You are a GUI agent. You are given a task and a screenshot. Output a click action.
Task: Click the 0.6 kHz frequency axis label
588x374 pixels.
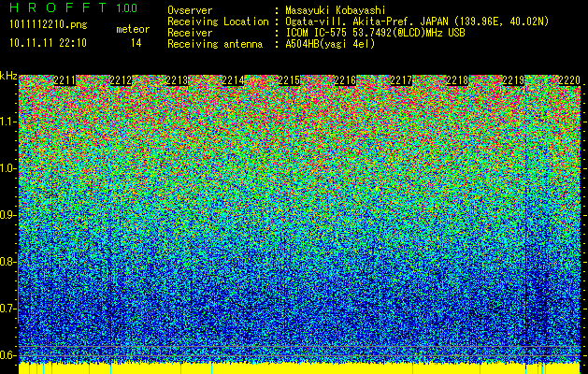(7, 355)
